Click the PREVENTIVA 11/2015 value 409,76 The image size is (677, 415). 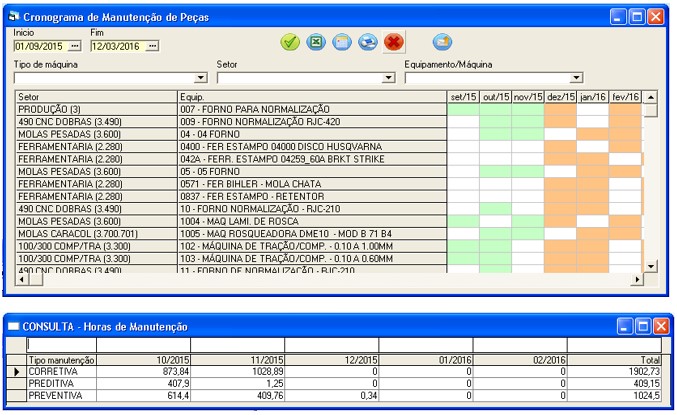[237, 396]
